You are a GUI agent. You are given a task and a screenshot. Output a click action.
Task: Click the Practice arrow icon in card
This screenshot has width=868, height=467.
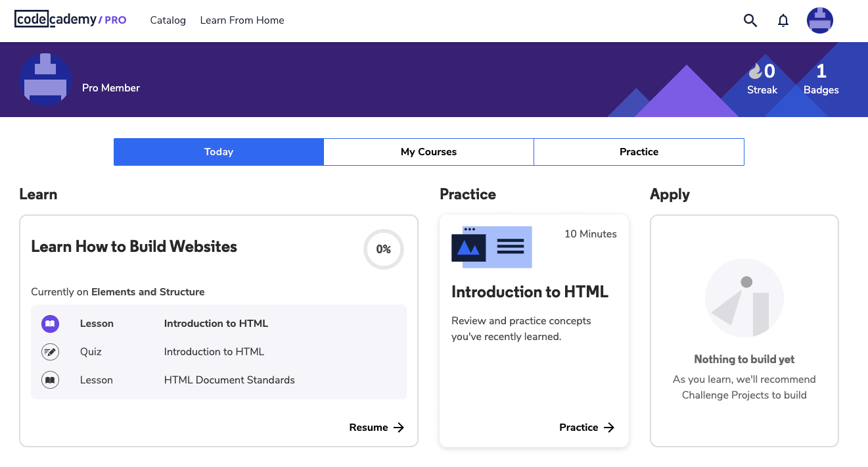tap(609, 428)
